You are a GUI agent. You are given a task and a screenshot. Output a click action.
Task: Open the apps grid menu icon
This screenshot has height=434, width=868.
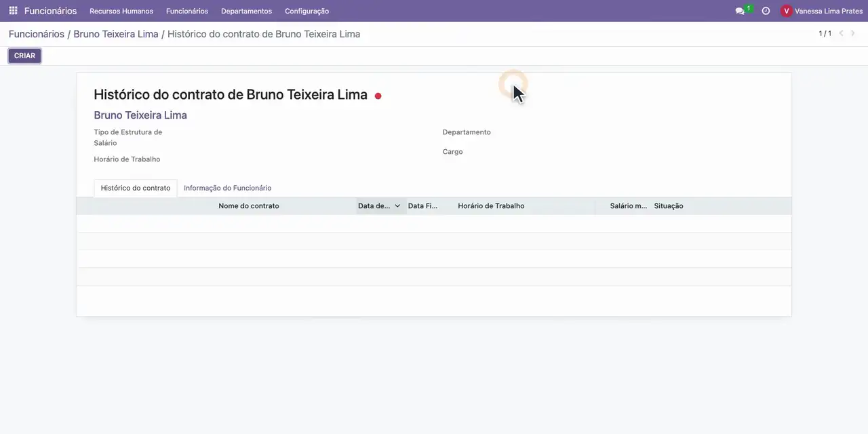pos(13,11)
